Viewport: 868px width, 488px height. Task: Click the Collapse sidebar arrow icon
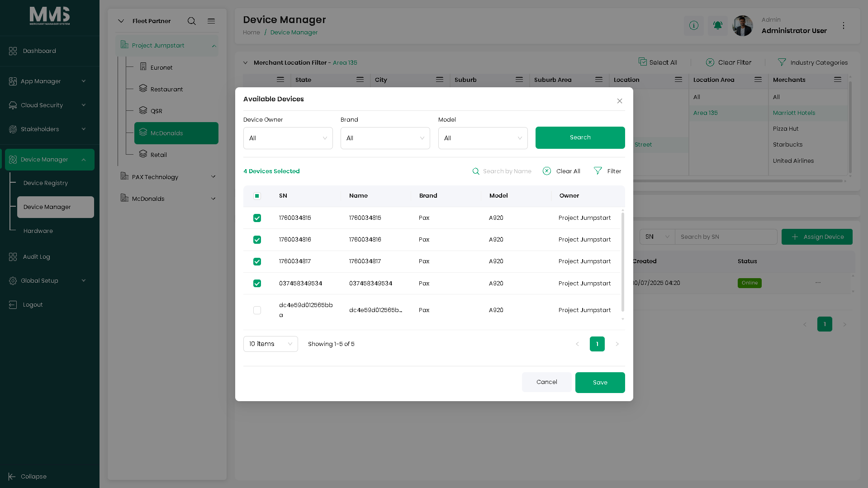[12, 477]
